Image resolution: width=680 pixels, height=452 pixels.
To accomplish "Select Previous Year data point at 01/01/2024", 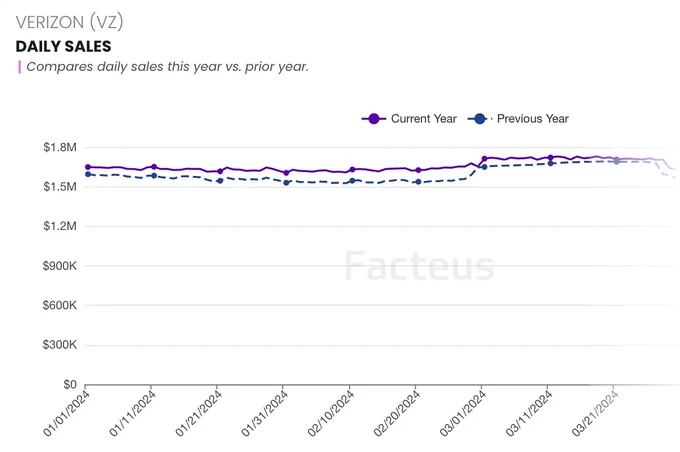I will [88, 174].
